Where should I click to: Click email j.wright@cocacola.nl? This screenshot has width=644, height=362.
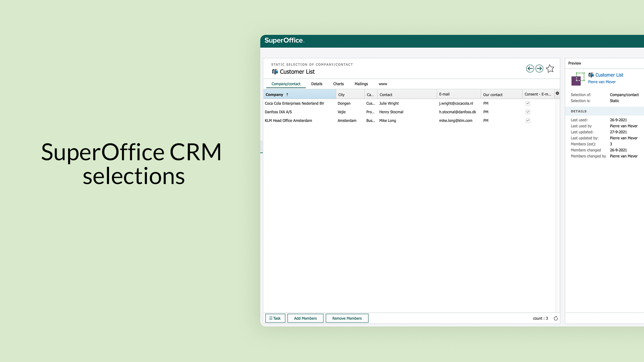click(456, 104)
